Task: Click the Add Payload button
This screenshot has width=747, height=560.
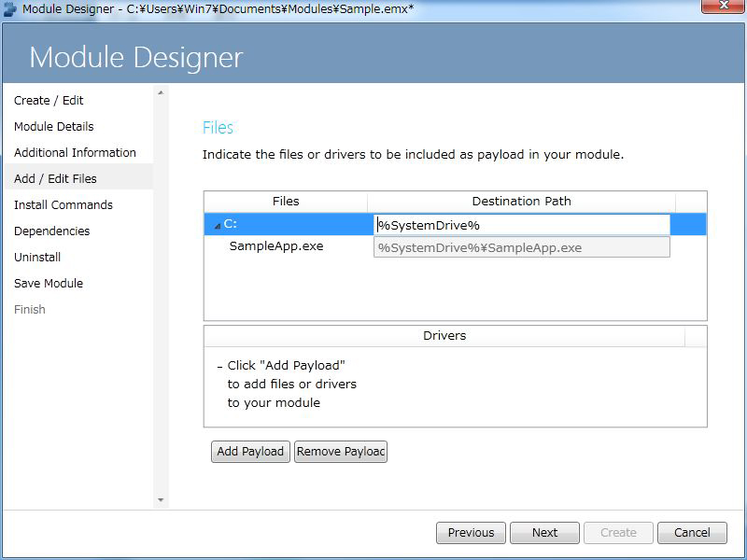Action: [x=250, y=451]
